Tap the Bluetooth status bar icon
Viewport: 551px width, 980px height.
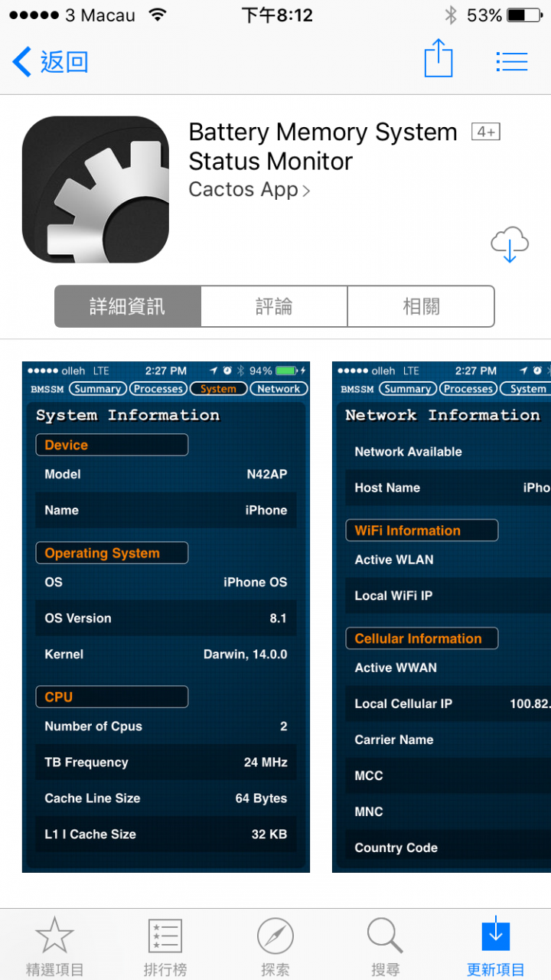451,15
